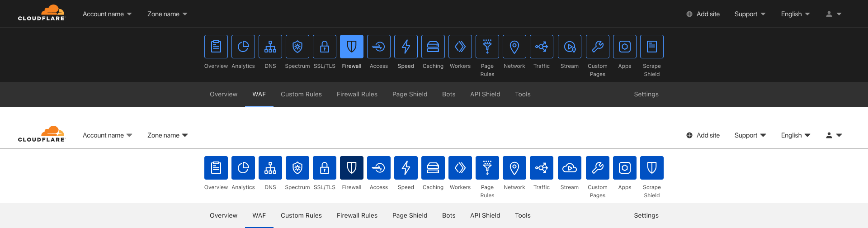The height and width of the screenshot is (228, 868).
Task: Open Spectrum icon in light theme nav
Action: 297,168
